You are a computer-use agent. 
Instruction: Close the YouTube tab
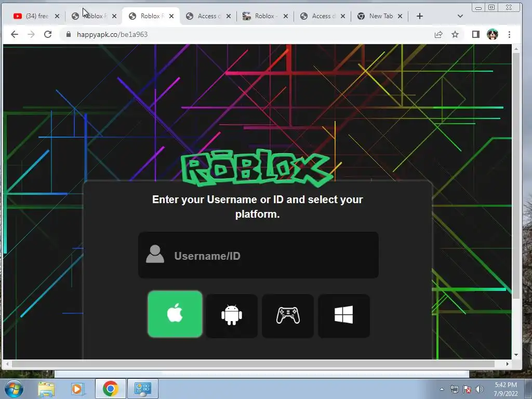[57, 16]
